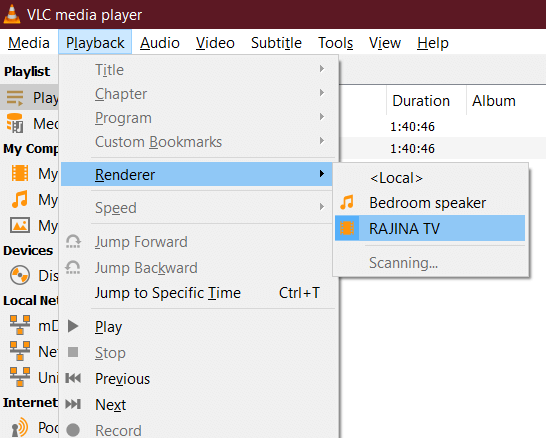546x438 pixels.
Task: Click the Previous track icon in menu
Action: tap(73, 378)
